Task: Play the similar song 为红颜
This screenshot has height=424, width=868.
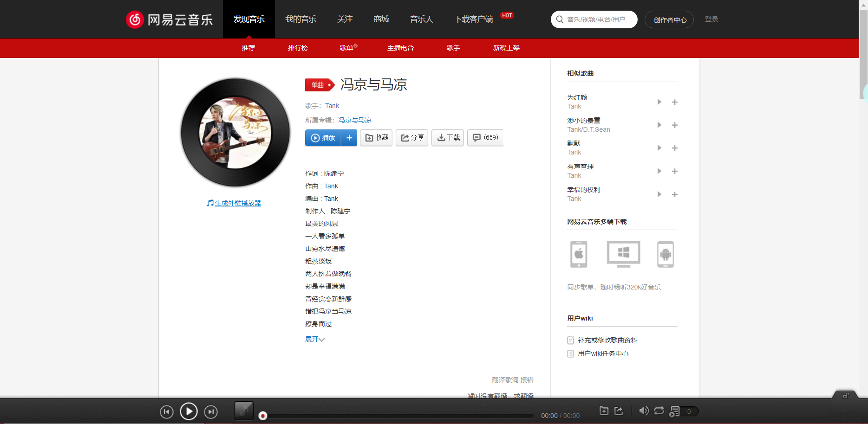Action: point(659,102)
